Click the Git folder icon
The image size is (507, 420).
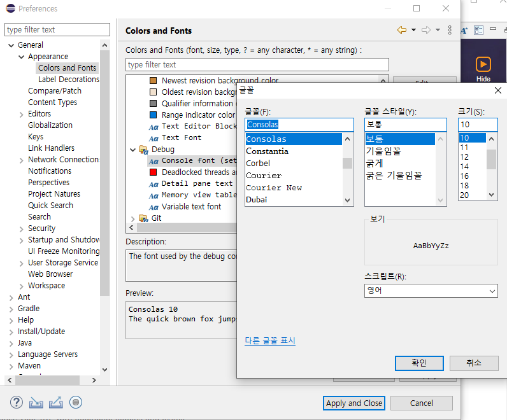click(143, 218)
